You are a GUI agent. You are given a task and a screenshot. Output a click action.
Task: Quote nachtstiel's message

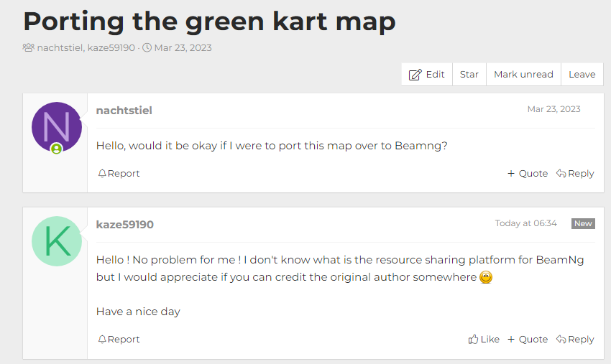528,174
